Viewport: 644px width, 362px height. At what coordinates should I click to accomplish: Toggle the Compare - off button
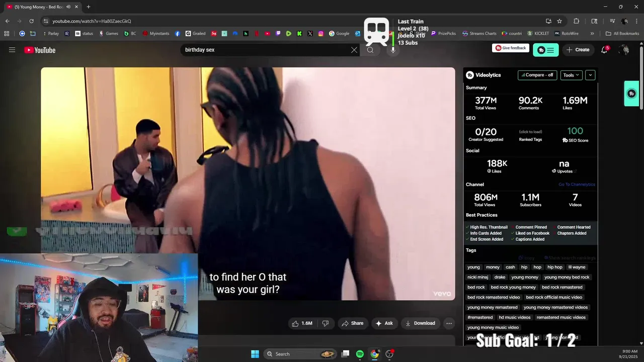537,75
